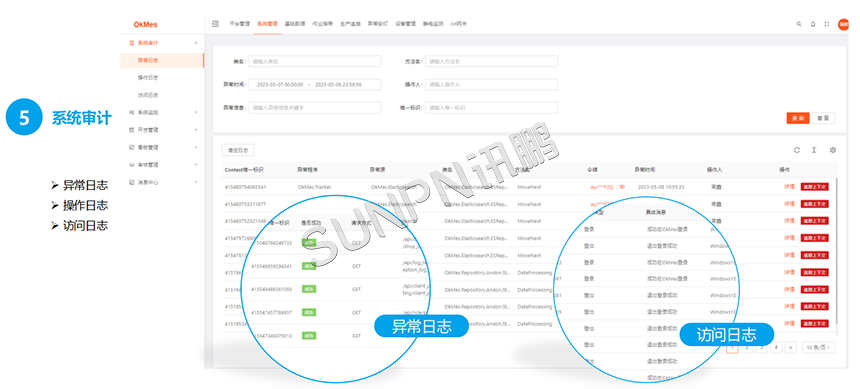Image resolution: width=860 pixels, height=389 pixels.
Task: Expand the 开发管理 menu chevron
Action: pos(196,130)
